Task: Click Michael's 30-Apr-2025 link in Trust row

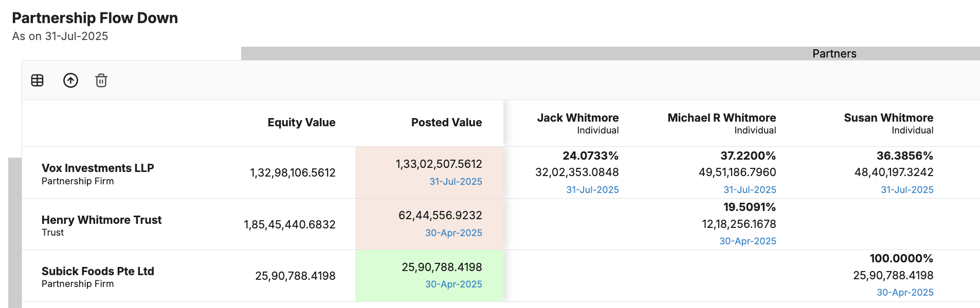Action: pos(747,241)
